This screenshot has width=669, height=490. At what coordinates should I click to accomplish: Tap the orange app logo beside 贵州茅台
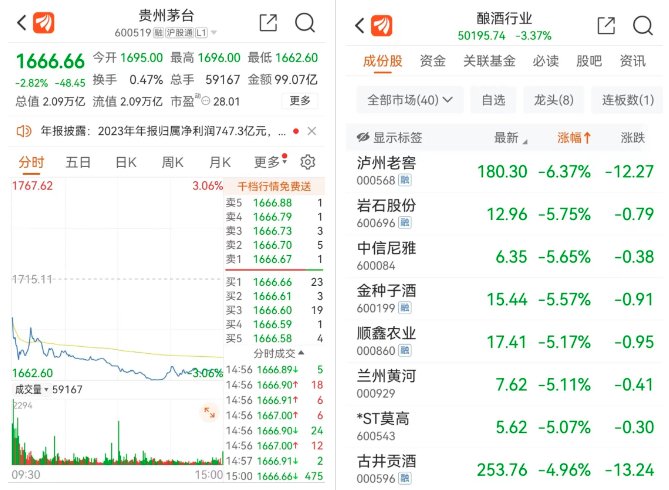[x=44, y=23]
